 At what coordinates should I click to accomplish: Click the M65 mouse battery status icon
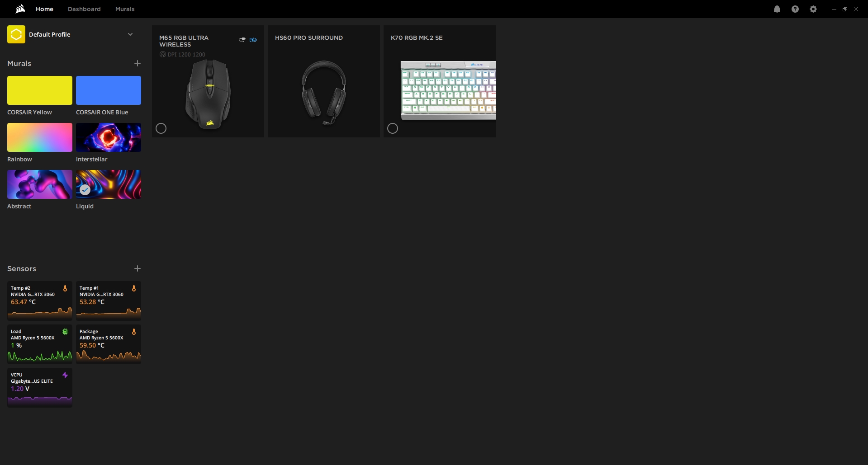[253, 40]
